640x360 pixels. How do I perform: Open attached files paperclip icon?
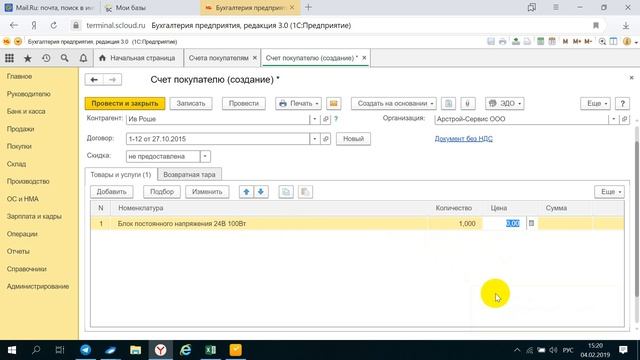point(468,103)
